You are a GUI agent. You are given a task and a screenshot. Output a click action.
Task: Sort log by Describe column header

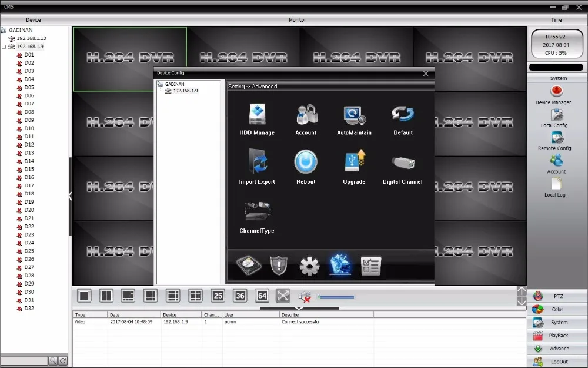coord(326,314)
